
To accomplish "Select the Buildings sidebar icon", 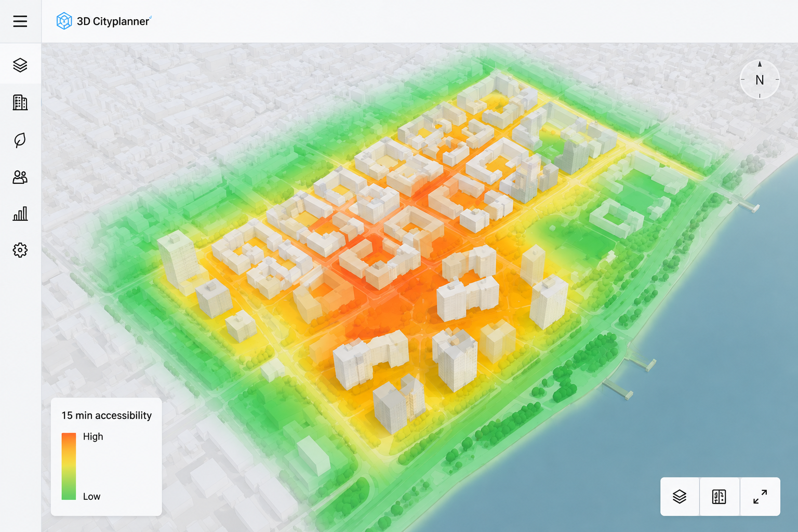I will (x=20, y=102).
